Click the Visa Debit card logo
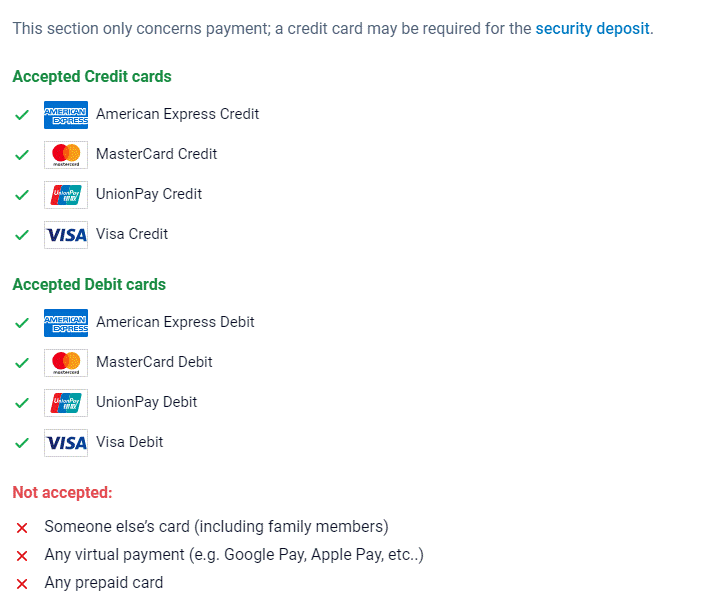Viewport: 714px width, 593px height. (x=66, y=443)
